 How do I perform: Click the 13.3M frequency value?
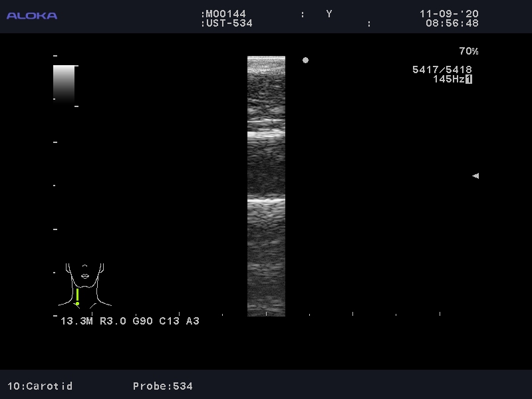click(77, 321)
